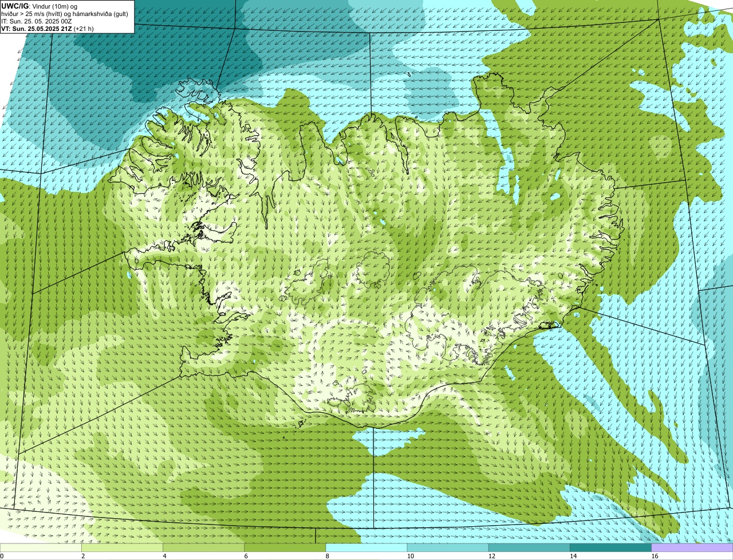Click the title text 'UWC/IG: Vindur (10m) og'
733x560 pixels.
tap(40, 6)
